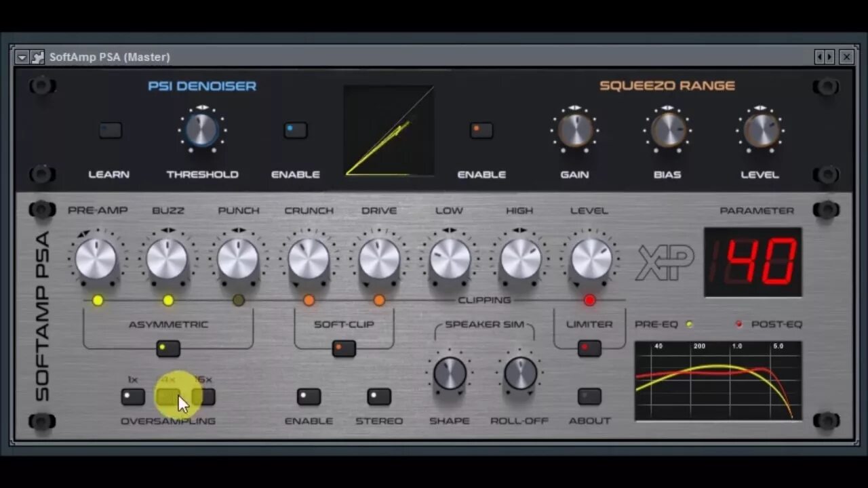The image size is (868, 488).
Task: Click the PARAMETER label above display
Action: click(757, 211)
